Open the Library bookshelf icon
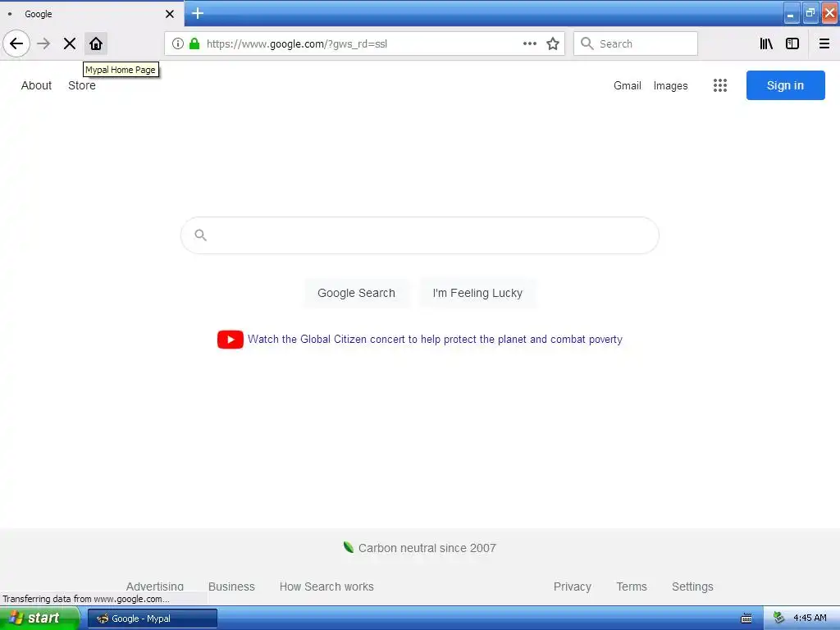This screenshot has height=630, width=840. (x=766, y=43)
